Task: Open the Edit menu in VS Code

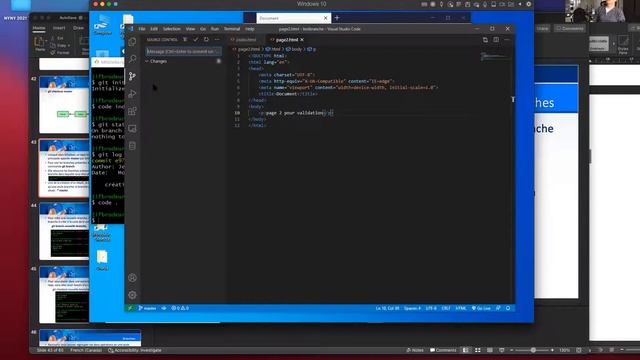Action: click(x=154, y=29)
